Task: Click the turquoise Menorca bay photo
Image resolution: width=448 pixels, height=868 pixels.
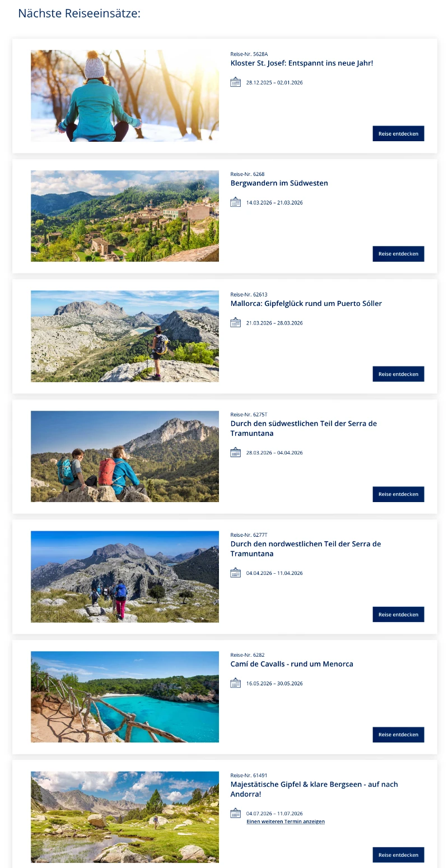Action: click(125, 697)
